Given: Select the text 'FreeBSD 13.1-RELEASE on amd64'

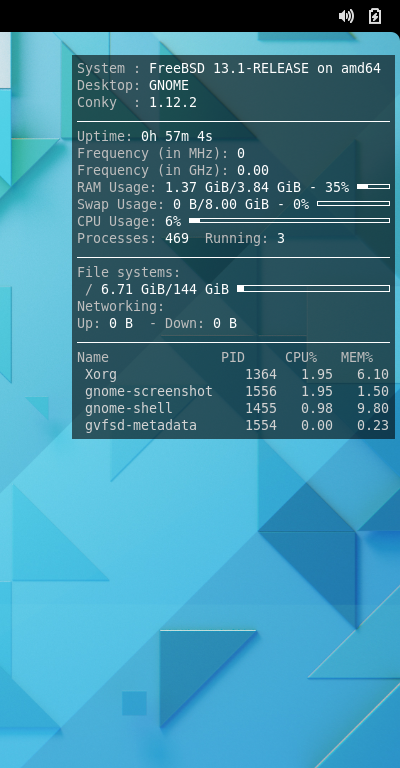Looking at the screenshot, I should pyautogui.click(x=265, y=69).
